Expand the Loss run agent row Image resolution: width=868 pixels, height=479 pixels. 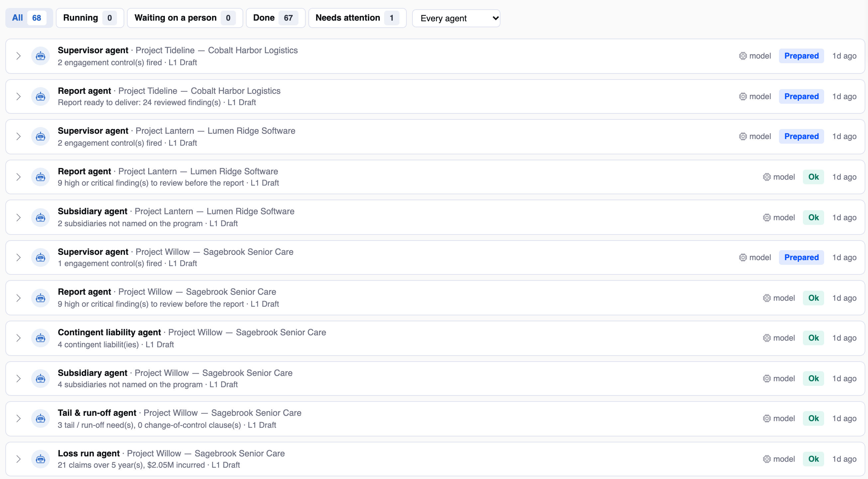pos(19,459)
